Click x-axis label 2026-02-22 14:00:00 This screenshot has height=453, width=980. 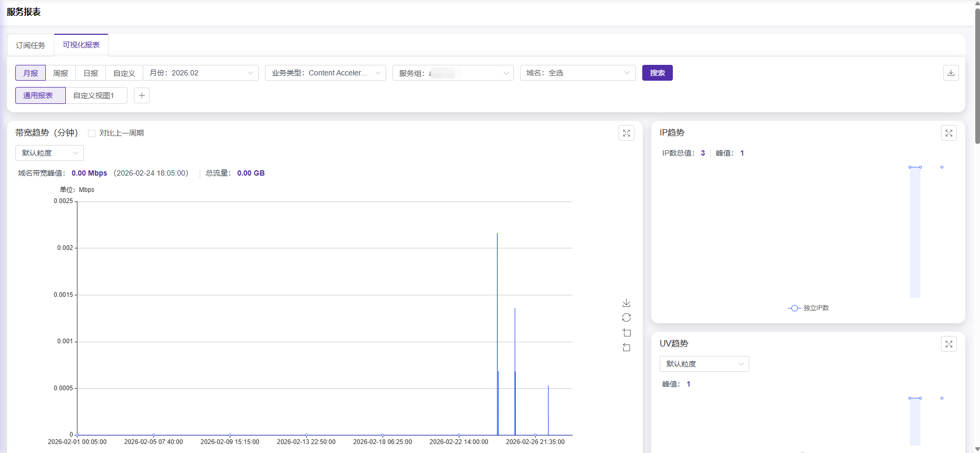(x=459, y=442)
